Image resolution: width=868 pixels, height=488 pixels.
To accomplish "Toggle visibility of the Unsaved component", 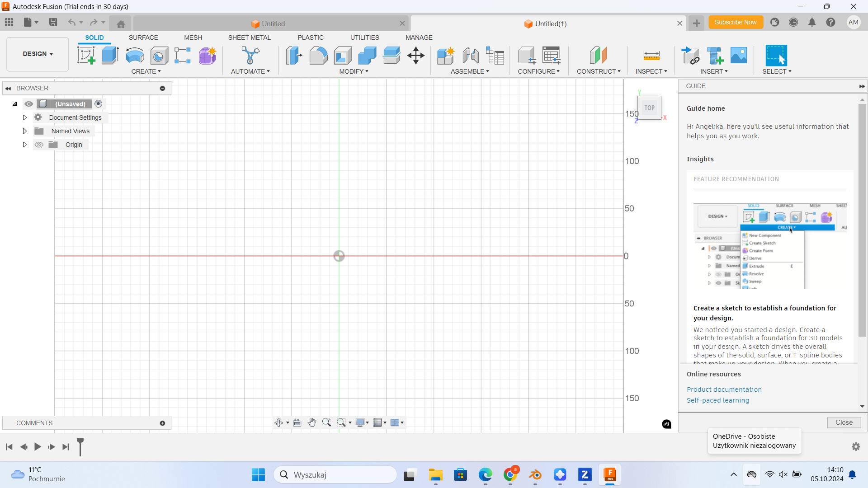I will coord(29,104).
